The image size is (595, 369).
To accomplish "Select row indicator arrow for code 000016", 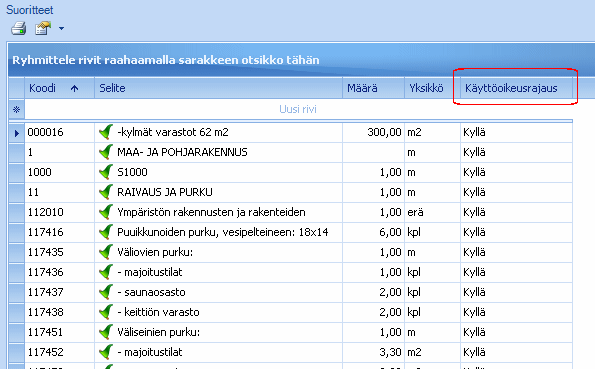I will tap(16, 133).
